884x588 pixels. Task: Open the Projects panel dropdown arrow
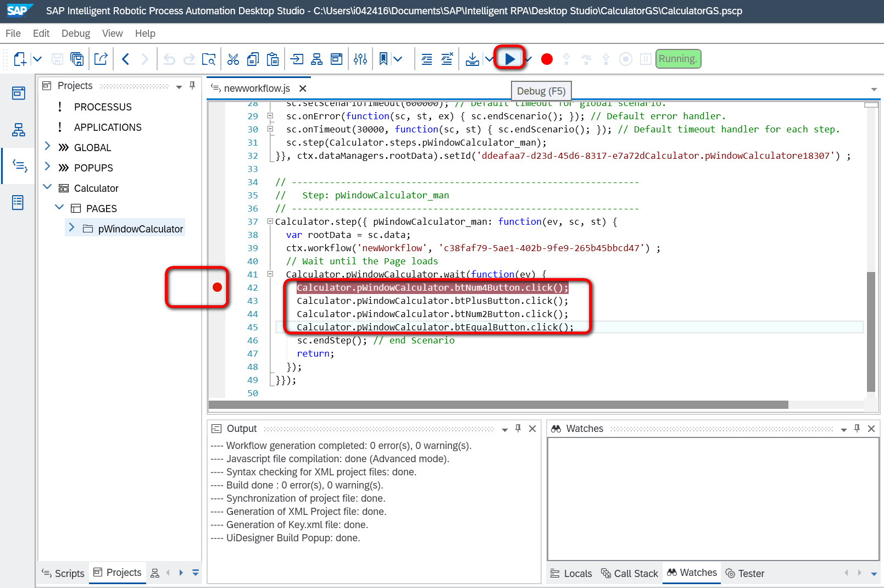[x=179, y=87]
